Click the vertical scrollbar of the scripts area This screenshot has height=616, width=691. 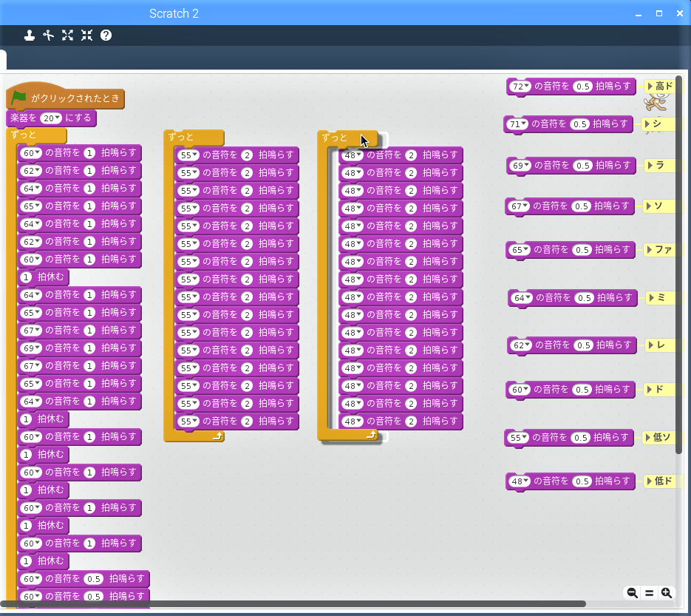coord(678,265)
